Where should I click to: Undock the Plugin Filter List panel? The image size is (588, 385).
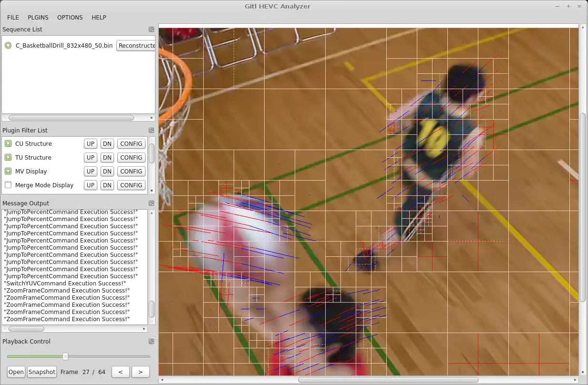coord(151,131)
